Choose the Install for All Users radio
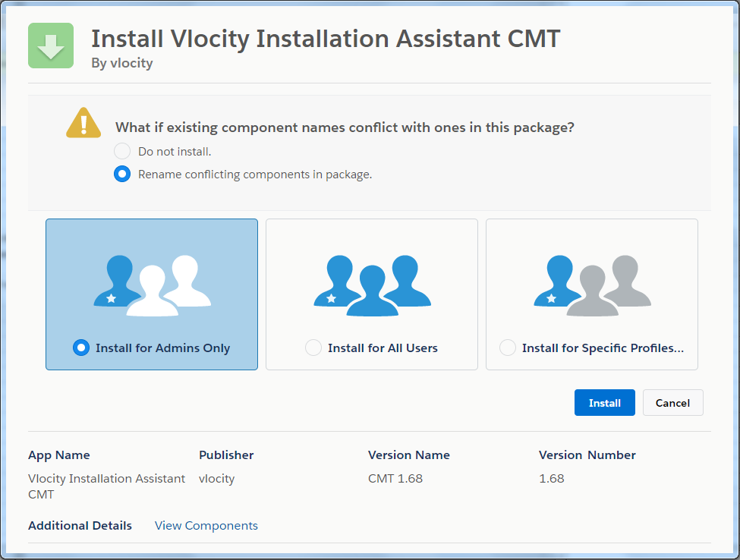This screenshot has width=740, height=560. pyautogui.click(x=313, y=348)
